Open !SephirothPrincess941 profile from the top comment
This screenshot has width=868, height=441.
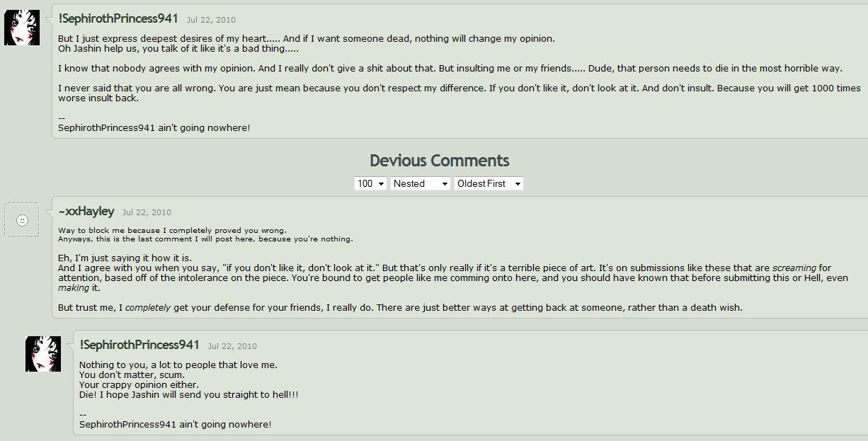118,18
